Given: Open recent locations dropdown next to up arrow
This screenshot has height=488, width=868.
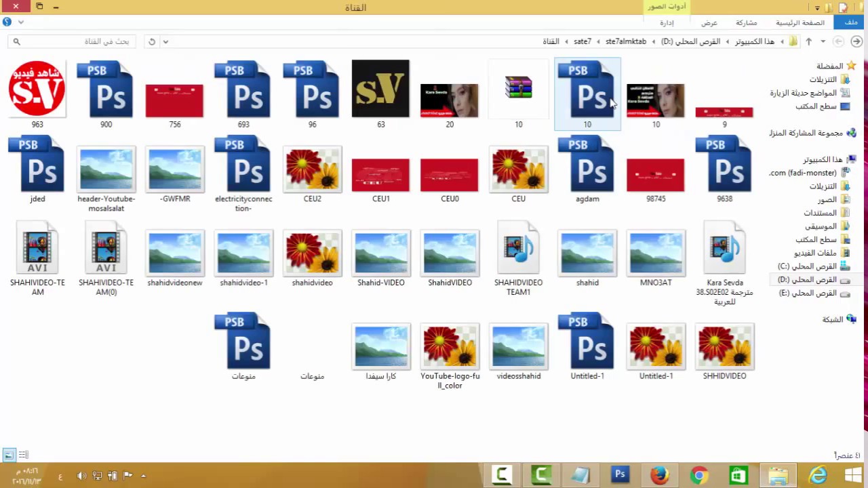Looking at the screenshot, I should [x=823, y=41].
